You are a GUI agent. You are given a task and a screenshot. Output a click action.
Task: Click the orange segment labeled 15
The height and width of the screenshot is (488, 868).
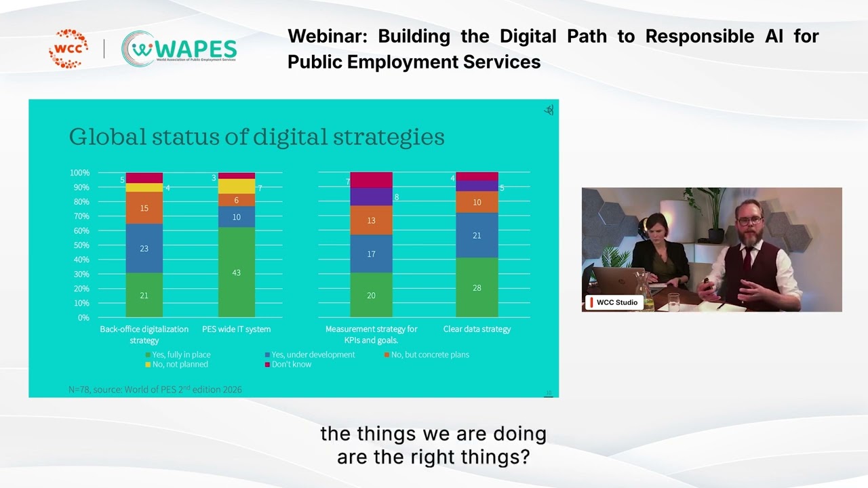(x=144, y=208)
